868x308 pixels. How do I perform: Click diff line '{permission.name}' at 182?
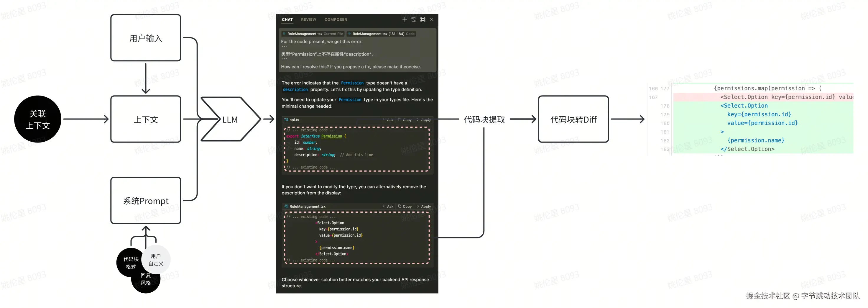(x=755, y=140)
